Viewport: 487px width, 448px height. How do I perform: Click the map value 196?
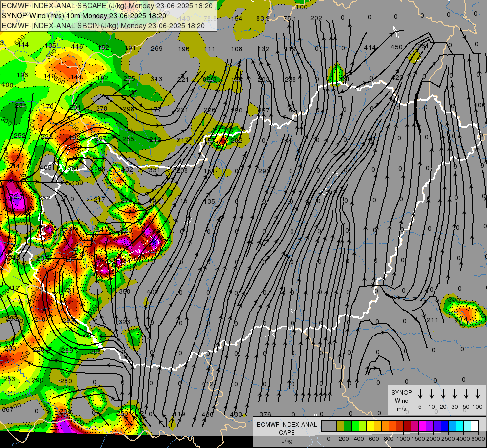(x=184, y=49)
